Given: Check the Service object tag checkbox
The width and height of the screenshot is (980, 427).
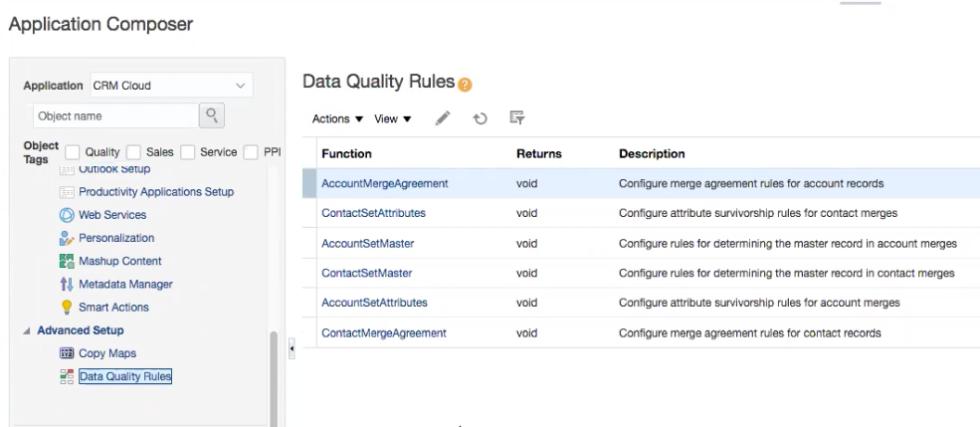Looking at the screenshot, I should [x=188, y=152].
